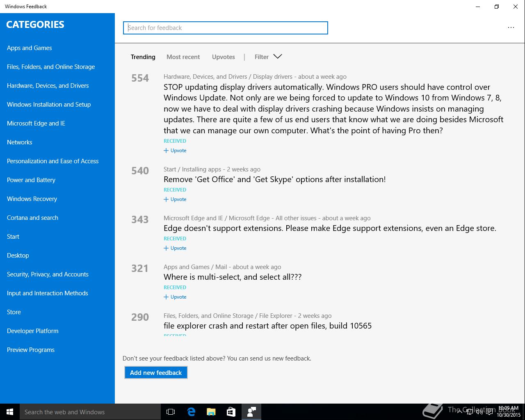Viewport: 525px width, 420px height.
Task: Switch to the Upvotes tab
Action: [x=224, y=57]
